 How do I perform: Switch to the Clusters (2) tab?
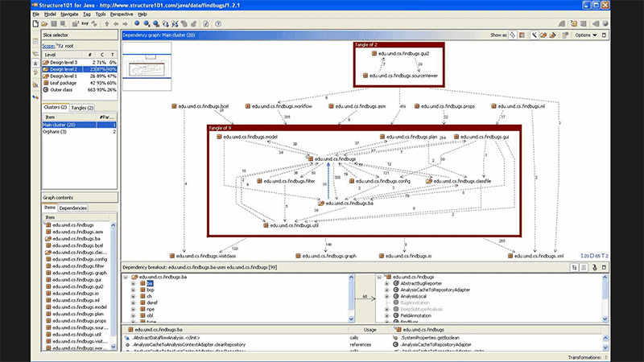[56, 107]
